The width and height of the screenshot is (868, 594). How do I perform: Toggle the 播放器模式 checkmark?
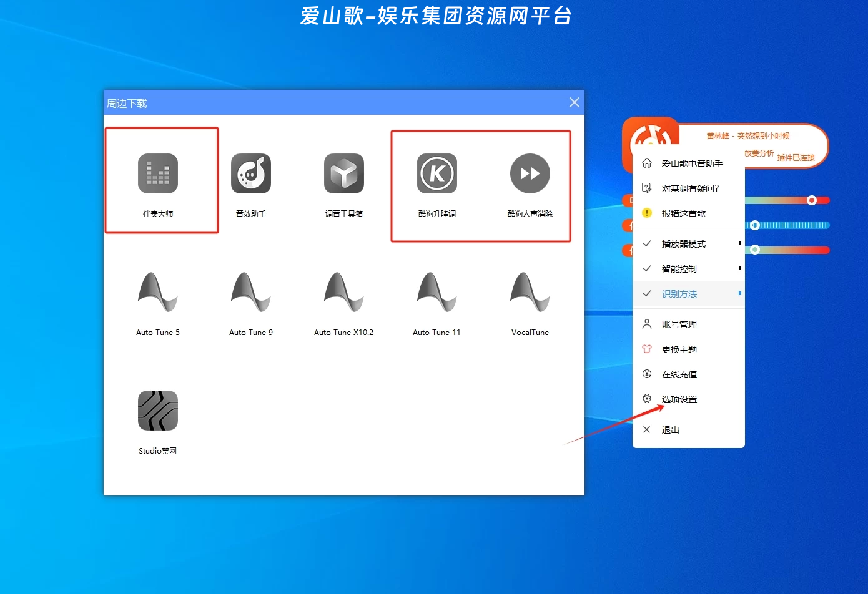(648, 243)
